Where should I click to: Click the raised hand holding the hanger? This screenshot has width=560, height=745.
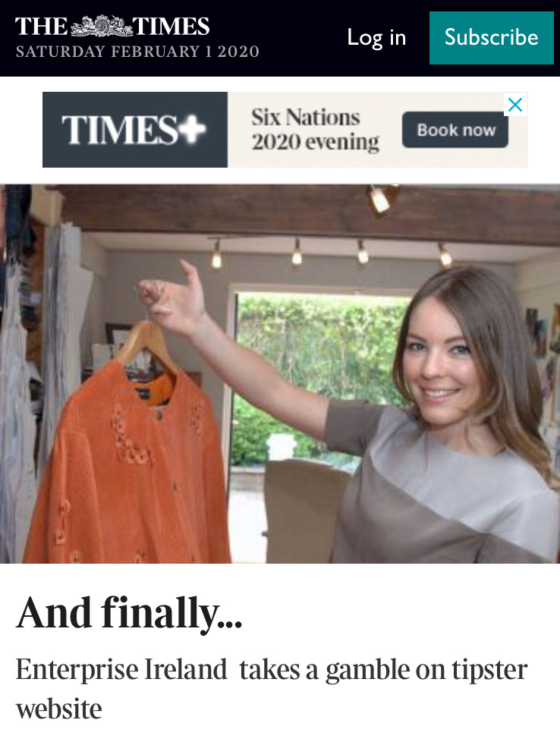pyautogui.click(x=174, y=297)
